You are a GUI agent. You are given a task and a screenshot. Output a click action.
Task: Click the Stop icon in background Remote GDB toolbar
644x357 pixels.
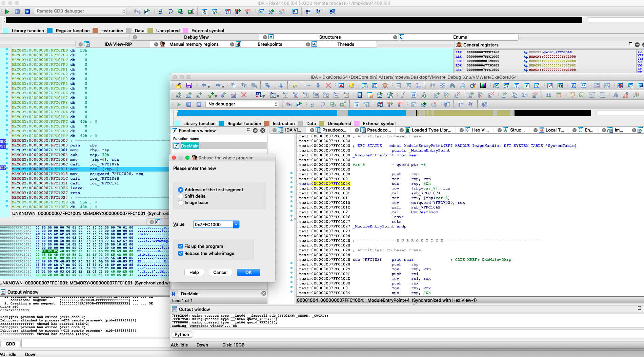(27, 12)
